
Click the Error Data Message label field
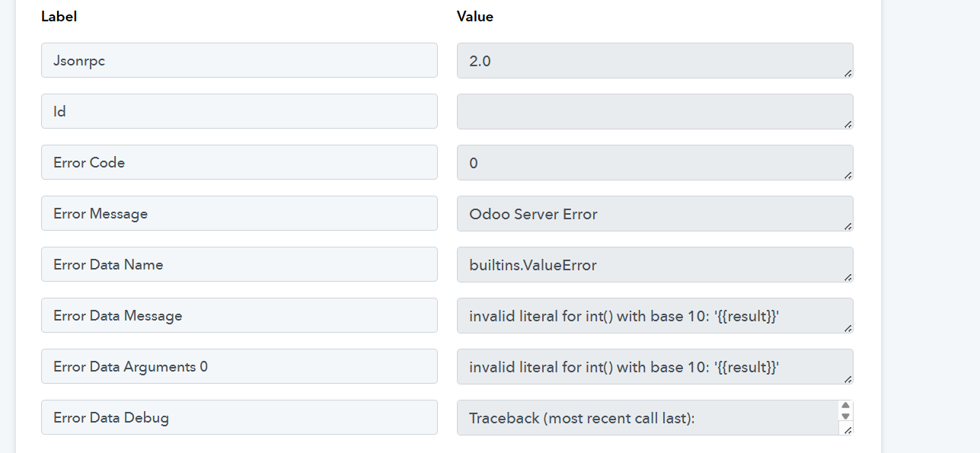239,315
